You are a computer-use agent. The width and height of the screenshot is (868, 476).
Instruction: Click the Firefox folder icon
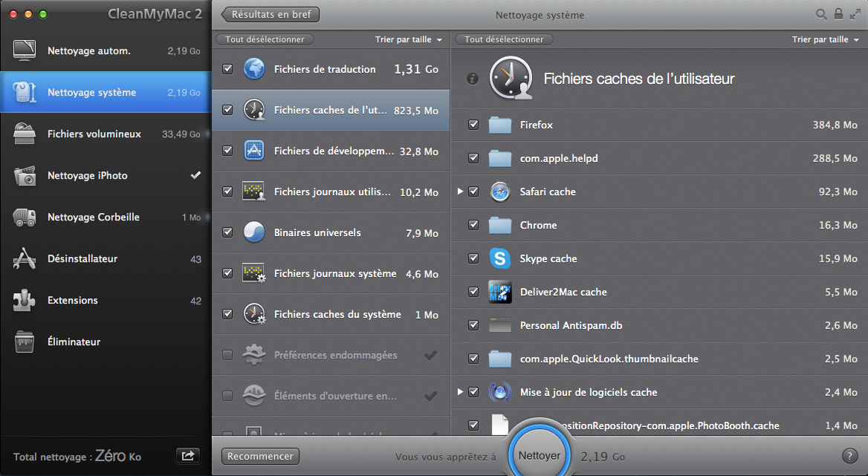point(500,125)
